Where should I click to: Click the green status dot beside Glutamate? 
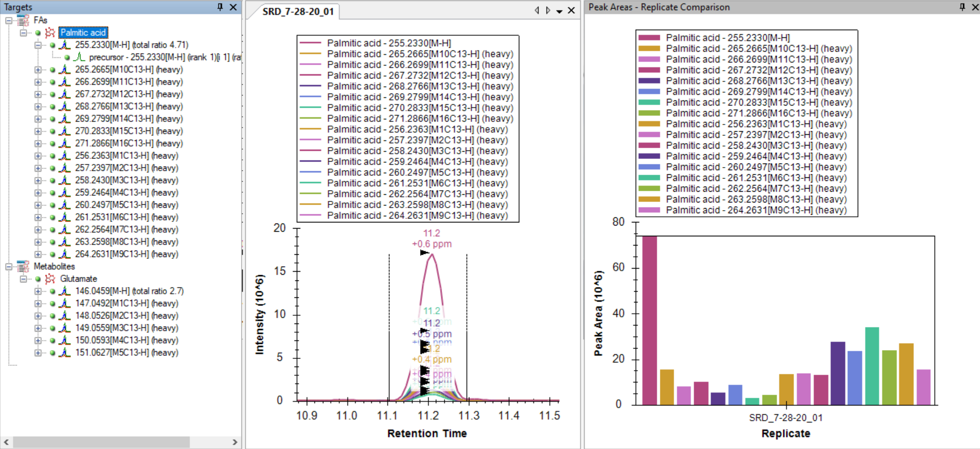(38, 279)
